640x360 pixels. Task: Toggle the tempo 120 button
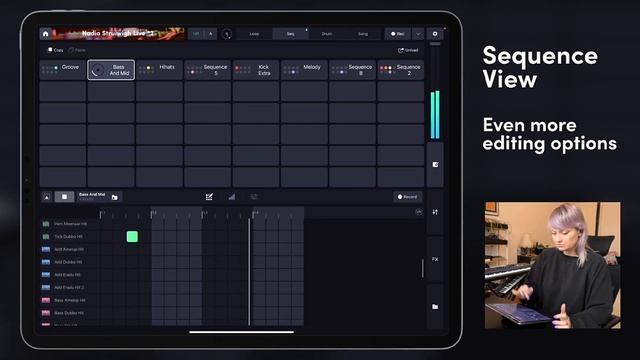point(196,34)
